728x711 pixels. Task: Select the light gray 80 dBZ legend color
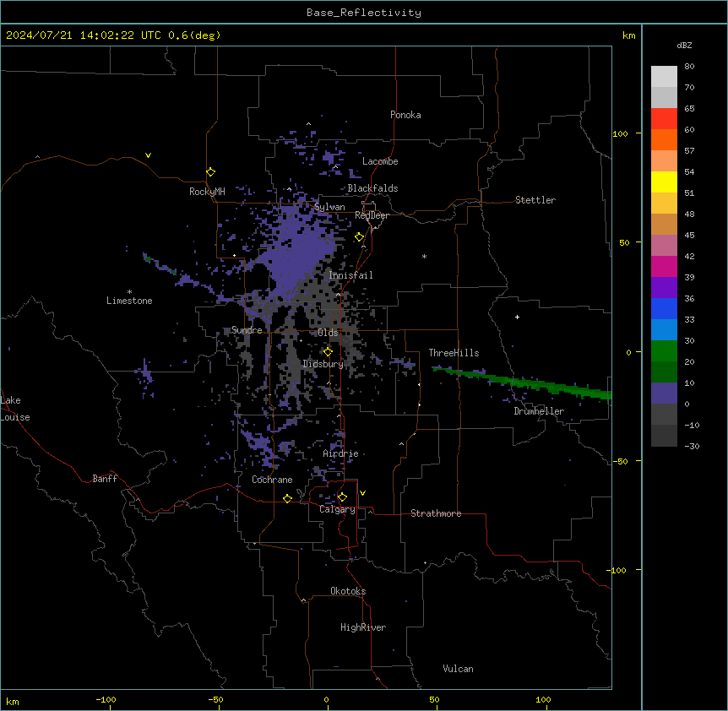[x=664, y=76]
